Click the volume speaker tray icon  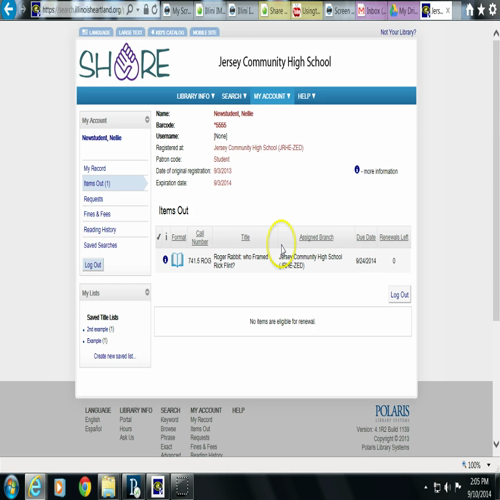(448, 487)
